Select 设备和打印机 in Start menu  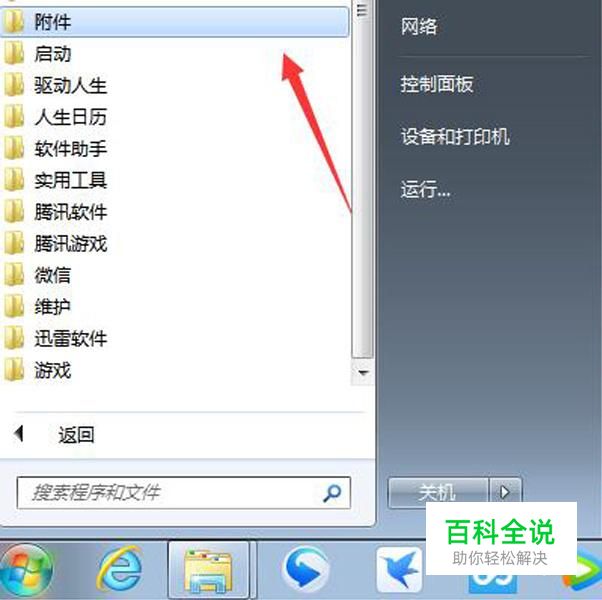pos(455,136)
